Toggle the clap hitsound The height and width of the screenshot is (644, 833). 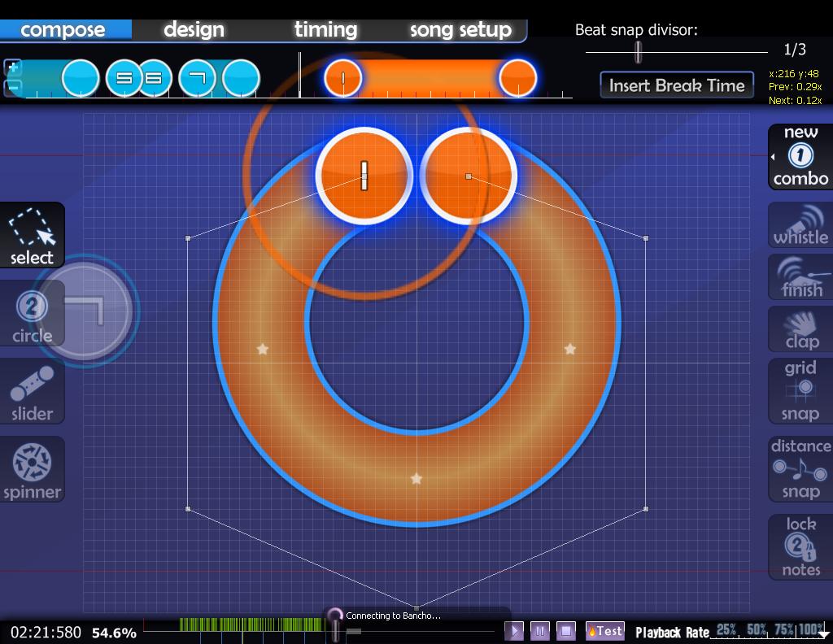tap(800, 329)
